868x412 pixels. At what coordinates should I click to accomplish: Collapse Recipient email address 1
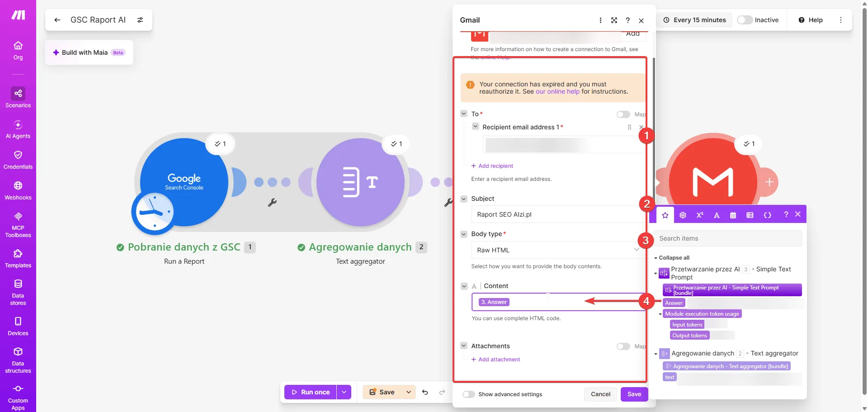(475, 127)
